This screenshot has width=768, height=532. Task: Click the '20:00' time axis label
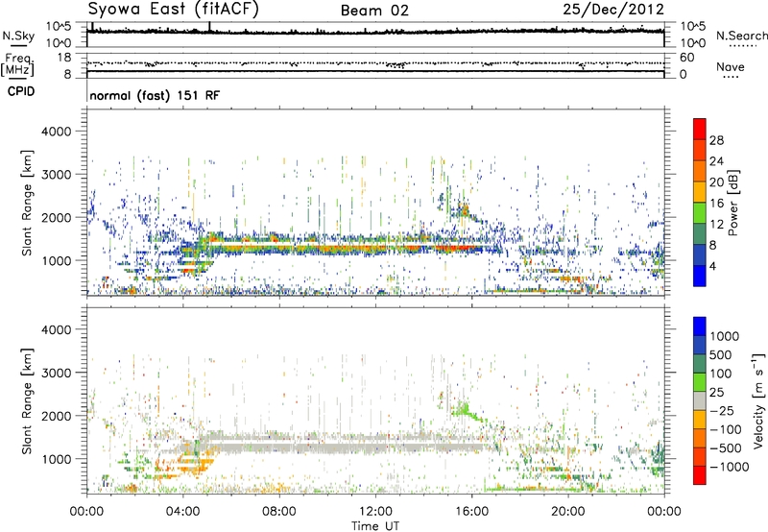click(567, 512)
